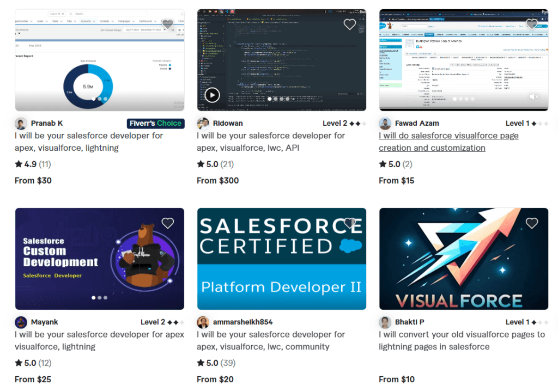Image resolution: width=558 pixels, height=392 pixels.
Task: Click the 5.0 (39) rating
Action: (x=216, y=363)
